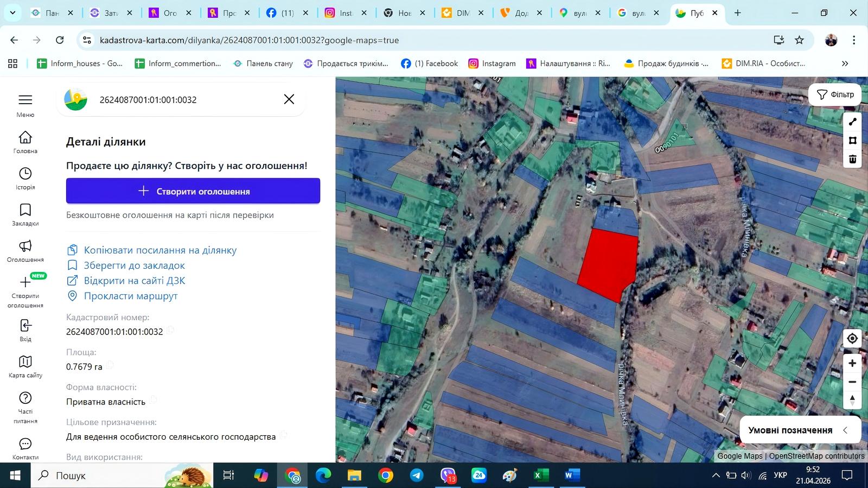
Task: Open Закладки bookmarks in sidebar
Action: [x=25, y=210]
